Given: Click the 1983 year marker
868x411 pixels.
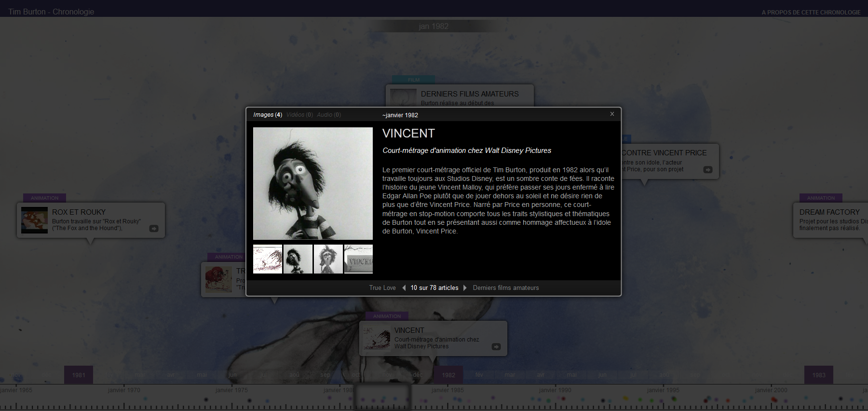Looking at the screenshot, I should tap(819, 375).
